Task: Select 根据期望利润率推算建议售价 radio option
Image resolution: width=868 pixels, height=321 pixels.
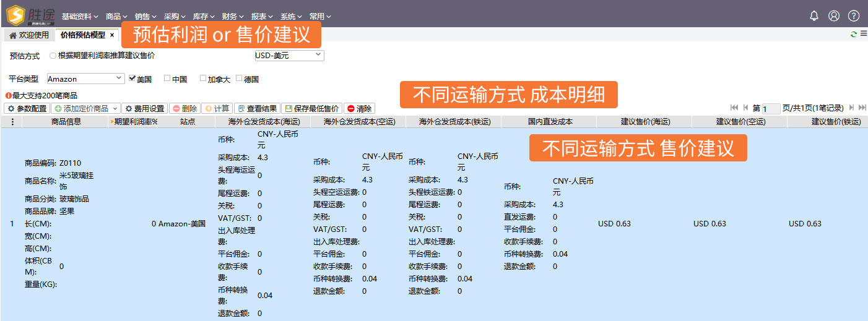Action: pyautogui.click(x=53, y=56)
